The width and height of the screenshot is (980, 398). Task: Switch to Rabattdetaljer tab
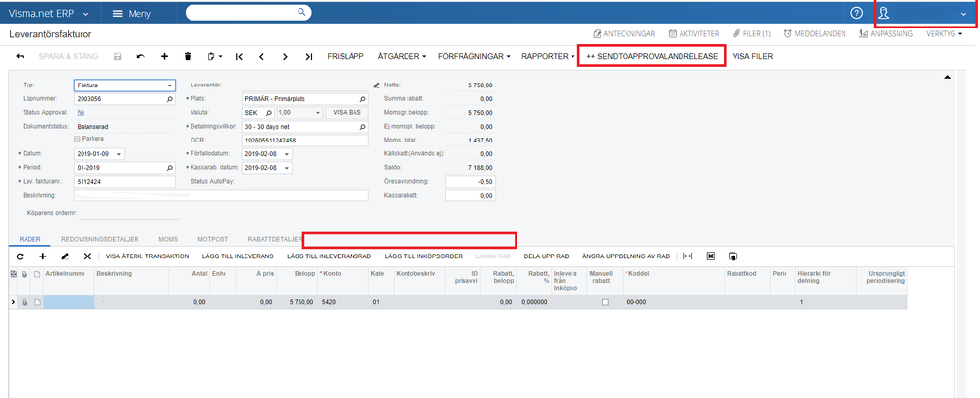[x=275, y=239]
